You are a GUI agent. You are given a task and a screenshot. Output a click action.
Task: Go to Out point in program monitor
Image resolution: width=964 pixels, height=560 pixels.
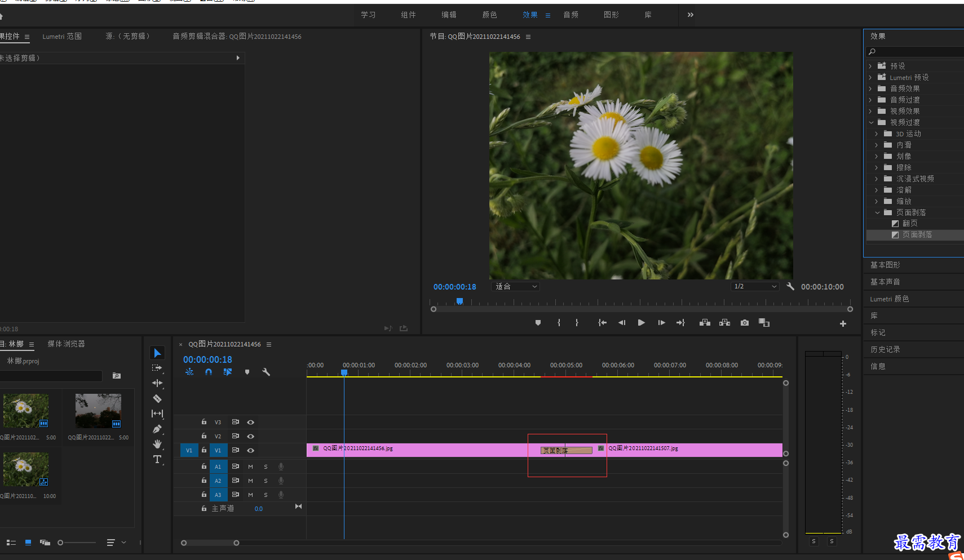(x=680, y=323)
